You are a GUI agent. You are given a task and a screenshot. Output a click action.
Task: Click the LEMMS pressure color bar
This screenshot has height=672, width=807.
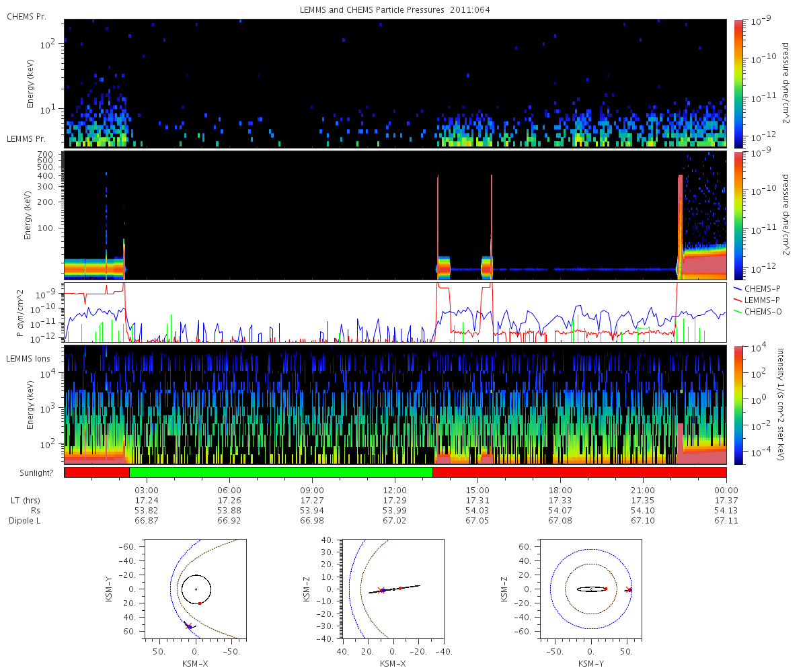[738, 215]
